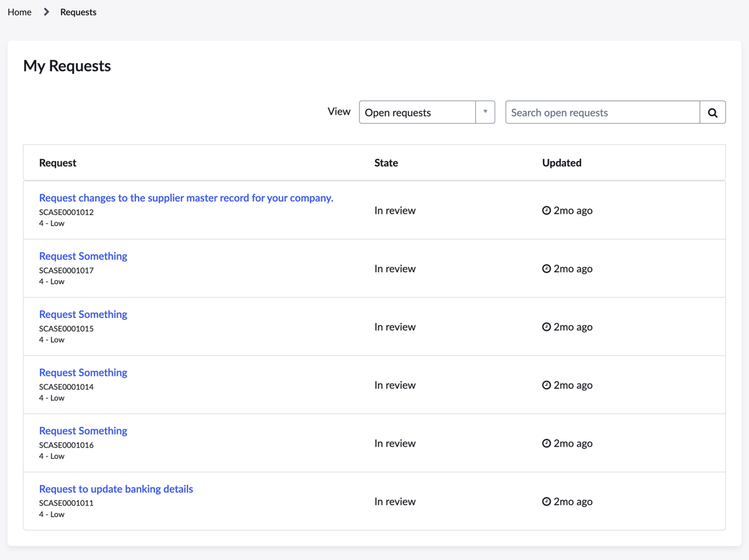Image resolution: width=749 pixels, height=560 pixels.
Task: Click the breadcrumb chevron separator
Action: (46, 12)
